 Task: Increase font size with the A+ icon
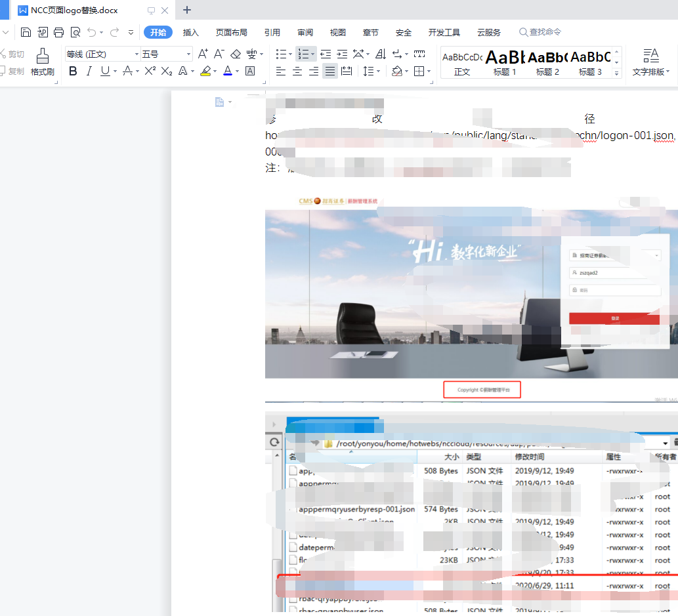point(203,54)
